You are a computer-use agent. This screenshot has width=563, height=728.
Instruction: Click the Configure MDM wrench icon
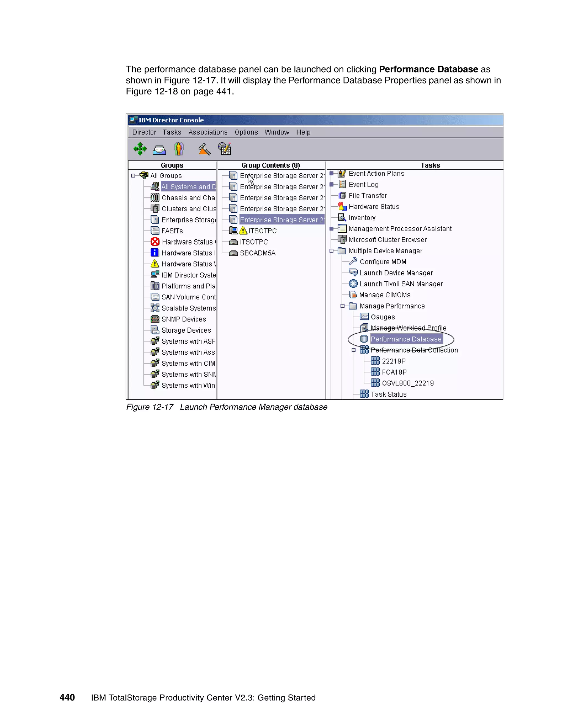click(x=353, y=261)
